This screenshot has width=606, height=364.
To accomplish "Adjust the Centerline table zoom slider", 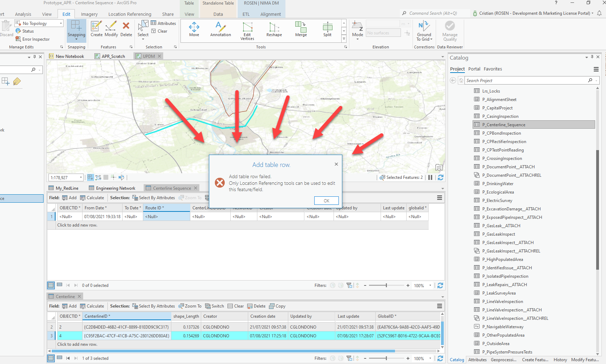I will 386,358.
